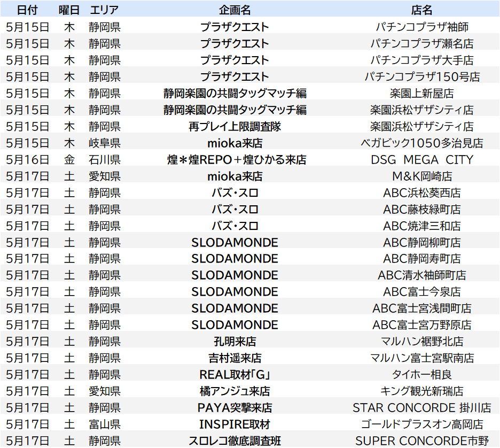Click REAL取材「G」 event cell

[x=235, y=375]
